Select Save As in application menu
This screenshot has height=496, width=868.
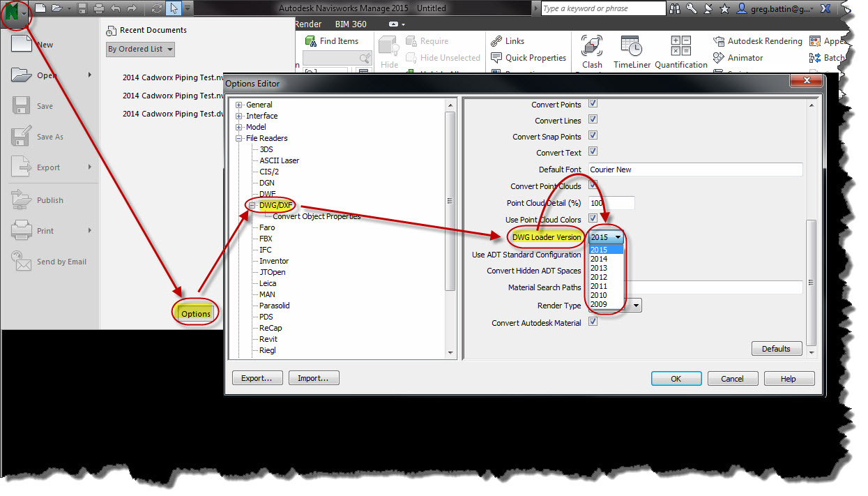pyautogui.click(x=50, y=137)
